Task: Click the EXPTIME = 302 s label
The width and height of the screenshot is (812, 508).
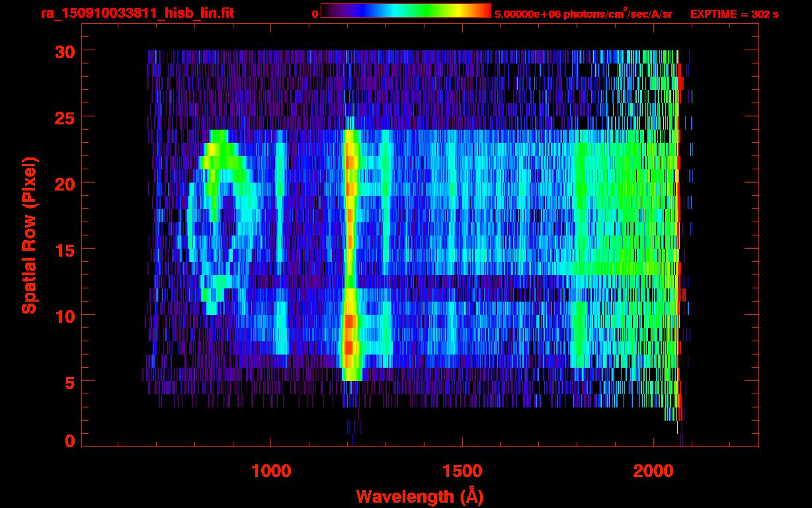Action: point(734,14)
